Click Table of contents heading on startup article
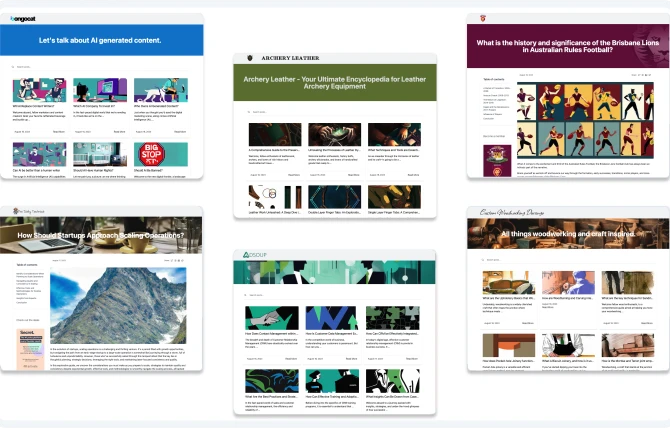The image size is (670, 428). (x=26, y=265)
